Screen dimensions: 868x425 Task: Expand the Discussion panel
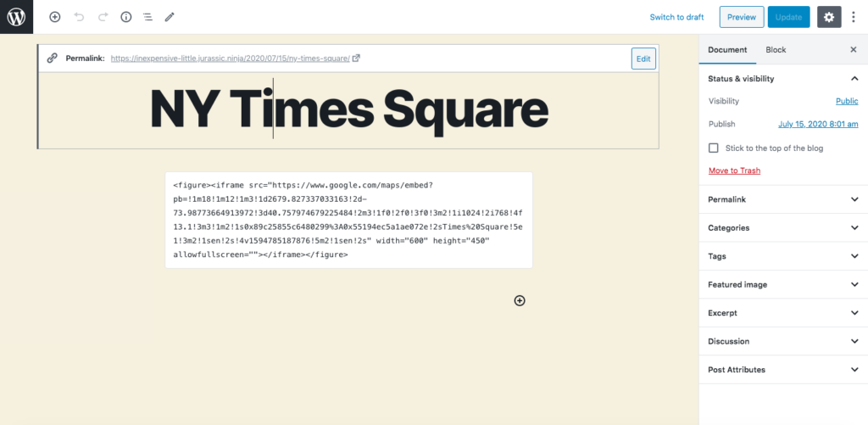[x=782, y=341]
